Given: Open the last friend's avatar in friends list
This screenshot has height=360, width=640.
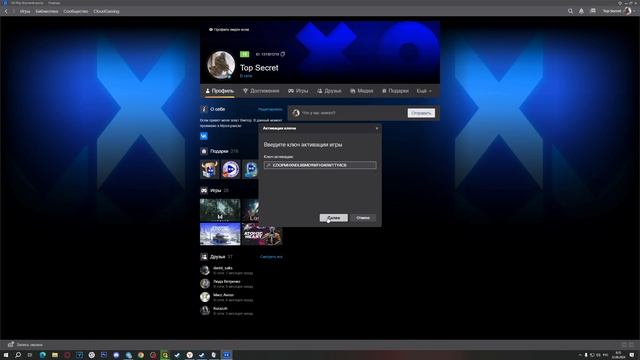Looking at the screenshot, I should (205, 310).
